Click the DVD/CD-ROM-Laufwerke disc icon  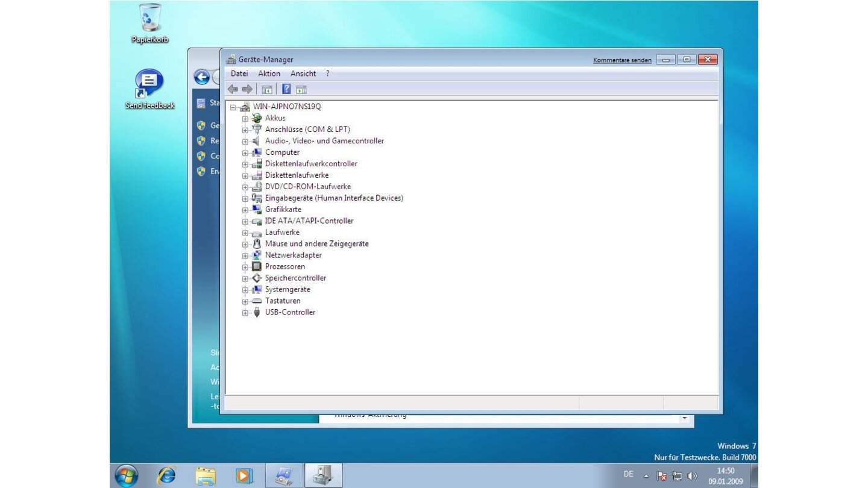pos(257,187)
